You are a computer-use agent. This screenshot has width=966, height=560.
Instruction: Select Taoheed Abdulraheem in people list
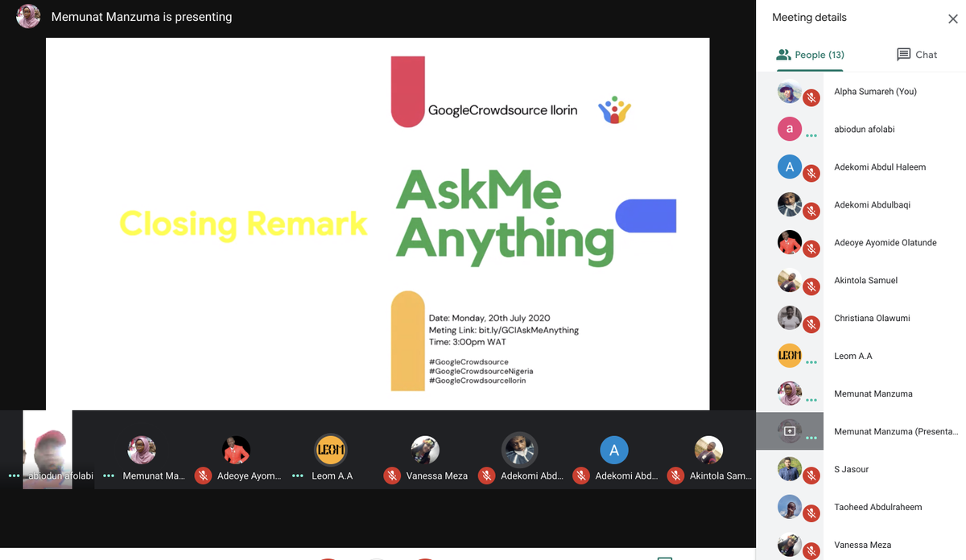click(x=877, y=508)
